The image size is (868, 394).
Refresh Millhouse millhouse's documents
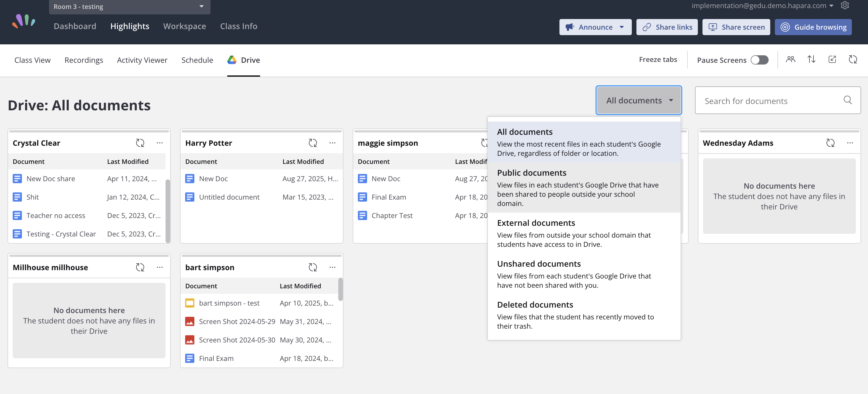pos(140,267)
